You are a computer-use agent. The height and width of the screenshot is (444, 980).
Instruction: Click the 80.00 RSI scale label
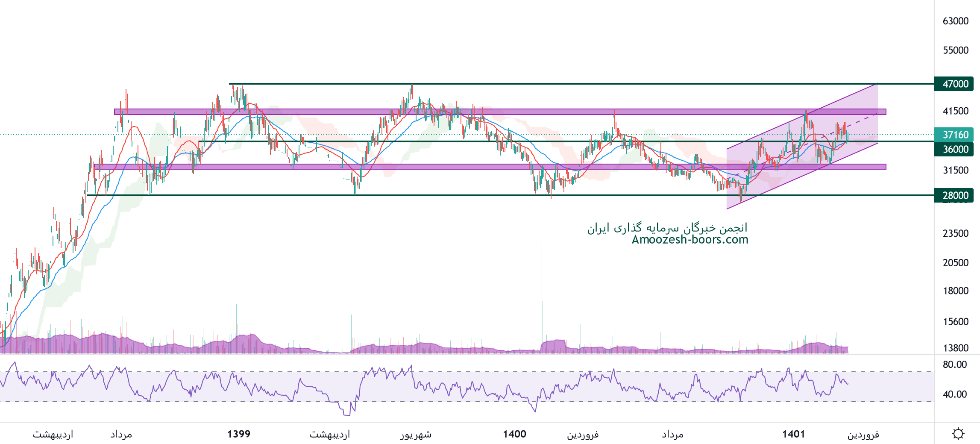(954, 365)
